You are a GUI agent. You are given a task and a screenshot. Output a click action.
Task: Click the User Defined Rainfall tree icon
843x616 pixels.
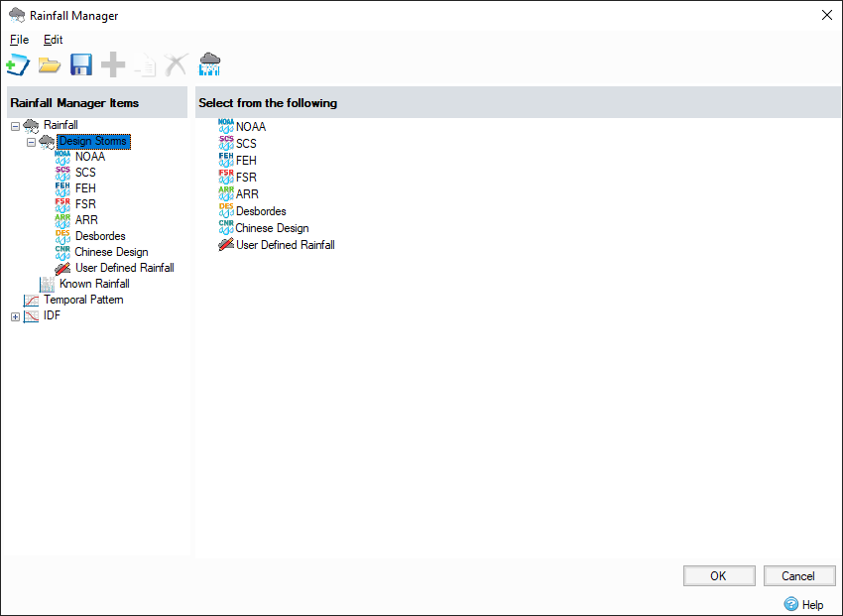tap(62, 268)
